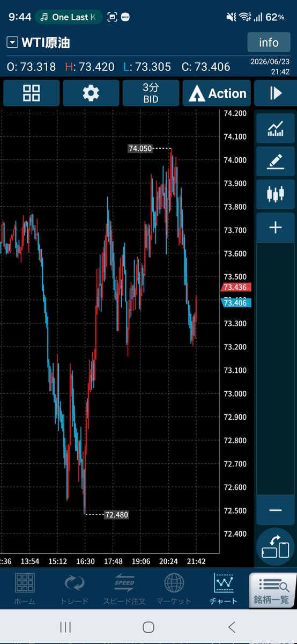Screen dimensions: 297x644
Task: Tap the zoom slider track between plus and minus
Action: 276,369
